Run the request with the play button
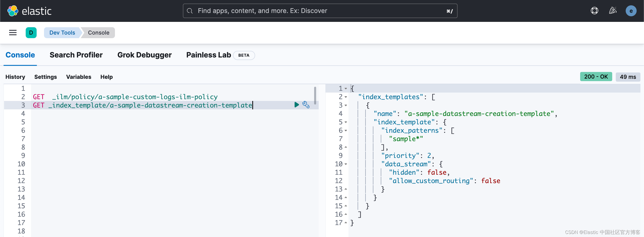644x237 pixels. coord(297,105)
